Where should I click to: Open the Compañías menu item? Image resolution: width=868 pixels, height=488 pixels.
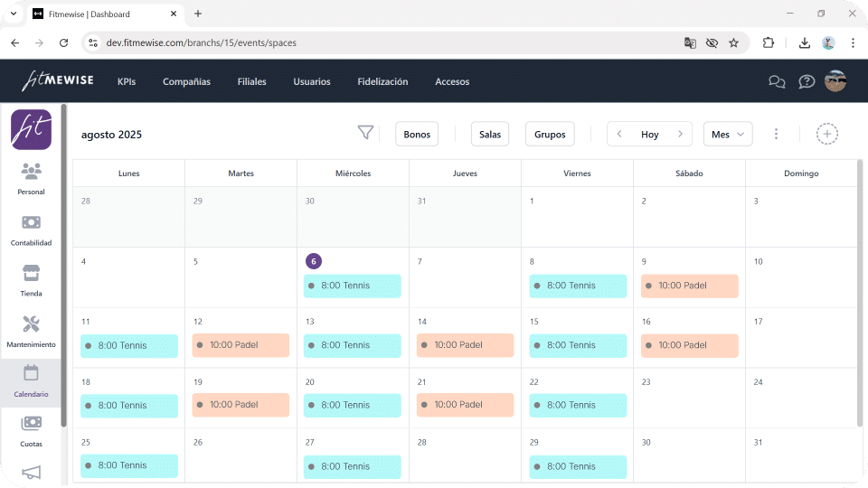186,81
